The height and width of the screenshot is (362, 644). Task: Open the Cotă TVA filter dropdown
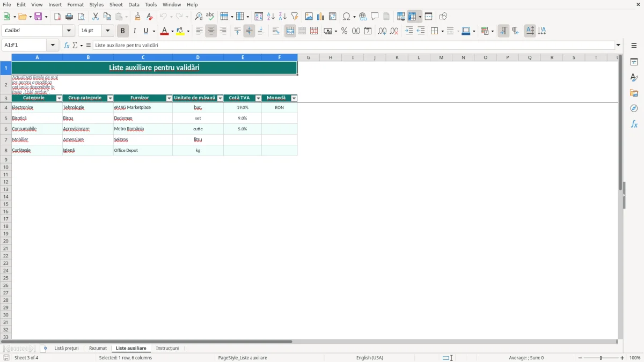(258, 99)
